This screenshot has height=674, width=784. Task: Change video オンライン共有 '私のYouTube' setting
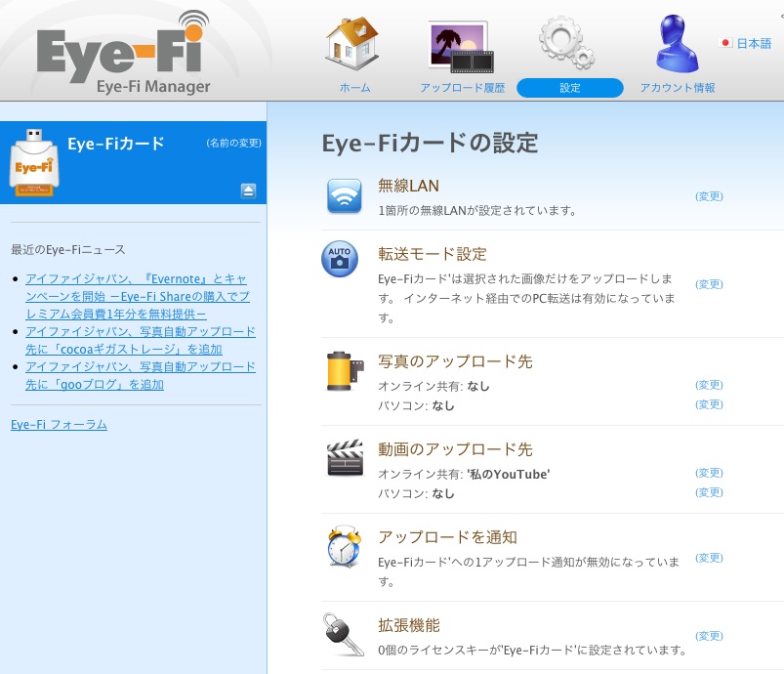point(709,473)
